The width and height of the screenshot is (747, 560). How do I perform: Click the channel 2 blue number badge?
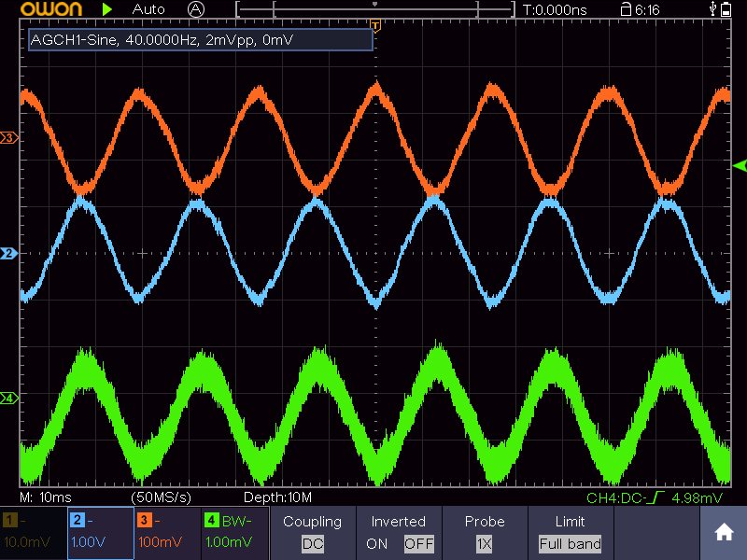click(78, 520)
